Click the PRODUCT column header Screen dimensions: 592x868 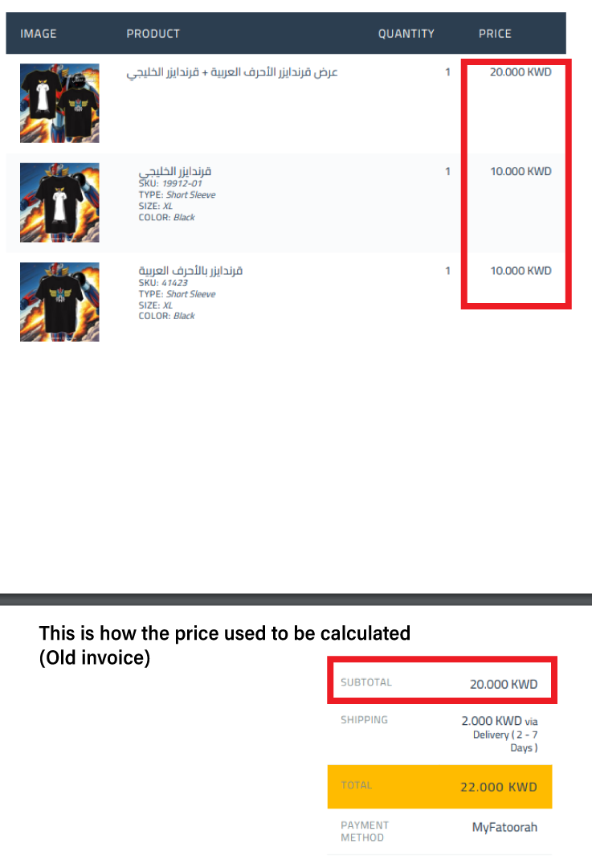point(153,34)
